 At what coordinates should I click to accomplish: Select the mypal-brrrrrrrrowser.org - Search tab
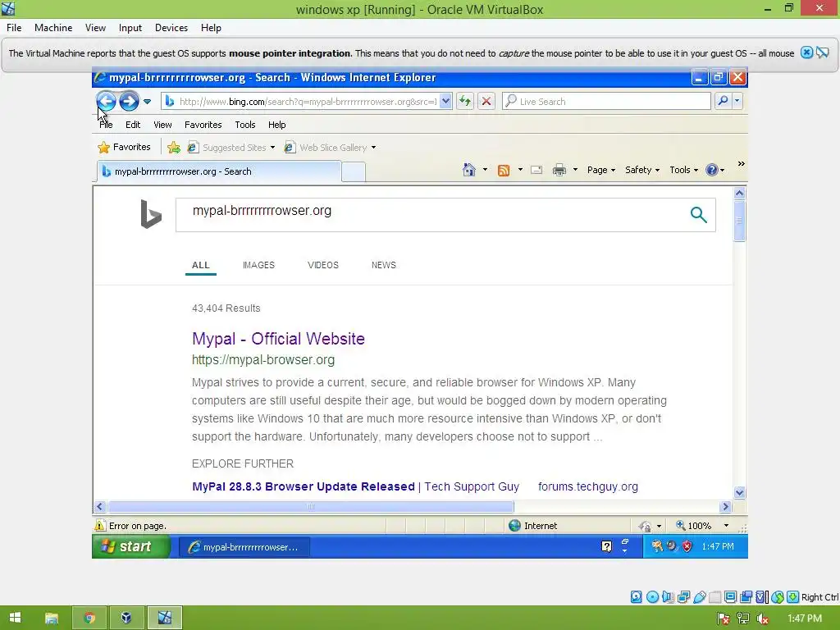(x=218, y=171)
